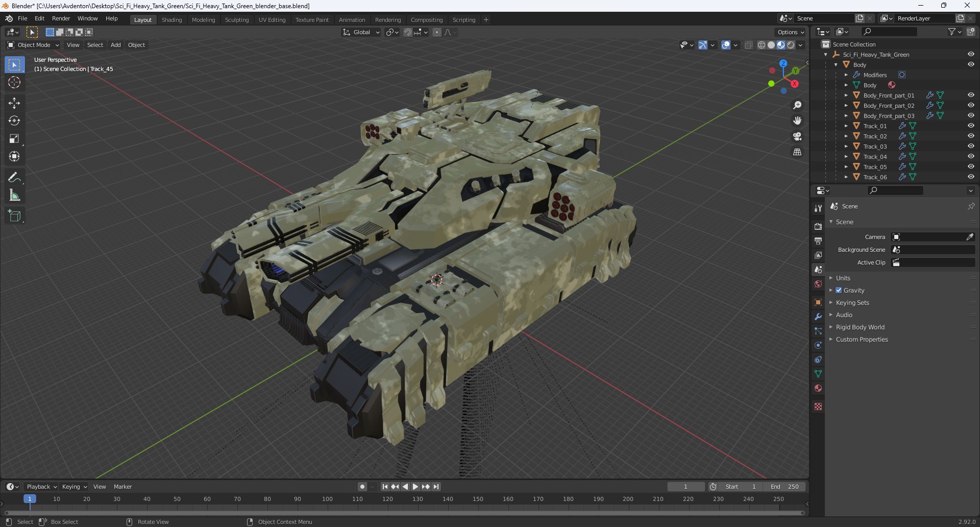Toggle snapping magnet icon
This screenshot has height=527, width=980.
tap(407, 32)
